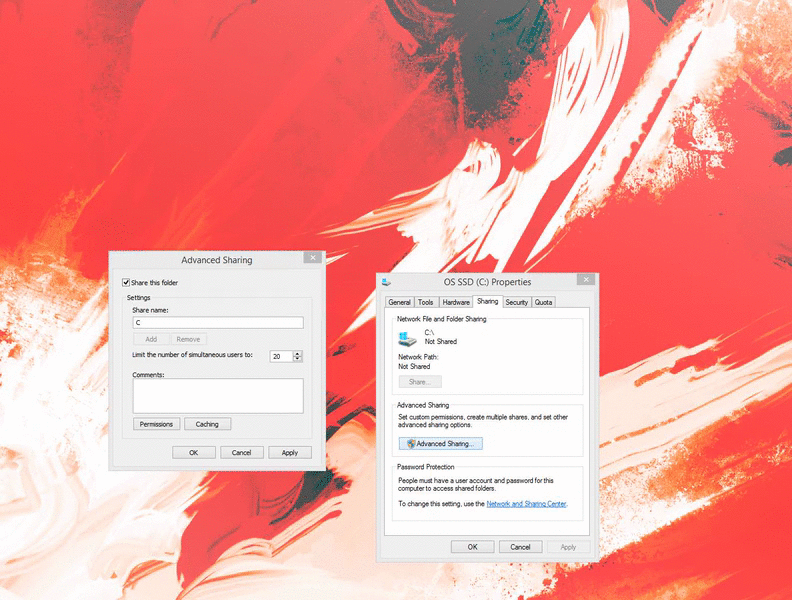The image size is (792, 600).
Task: Open the Hardware tab
Action: [x=456, y=302]
